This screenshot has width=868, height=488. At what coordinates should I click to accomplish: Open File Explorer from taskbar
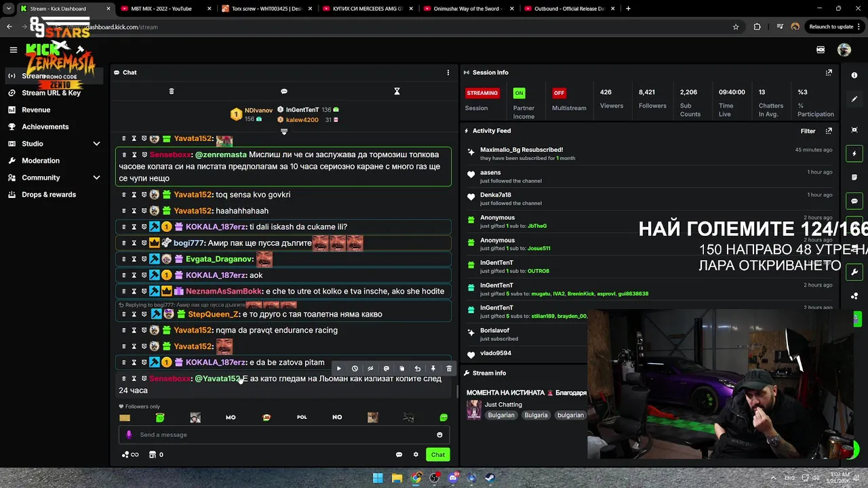[397, 478]
